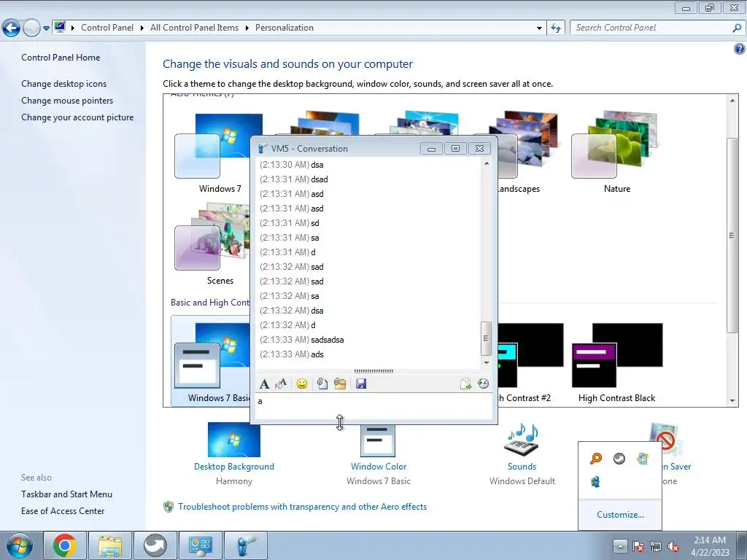Expand the arrow after All Control Panel Items
Viewport: 747px width, 560px height.
[x=247, y=28]
